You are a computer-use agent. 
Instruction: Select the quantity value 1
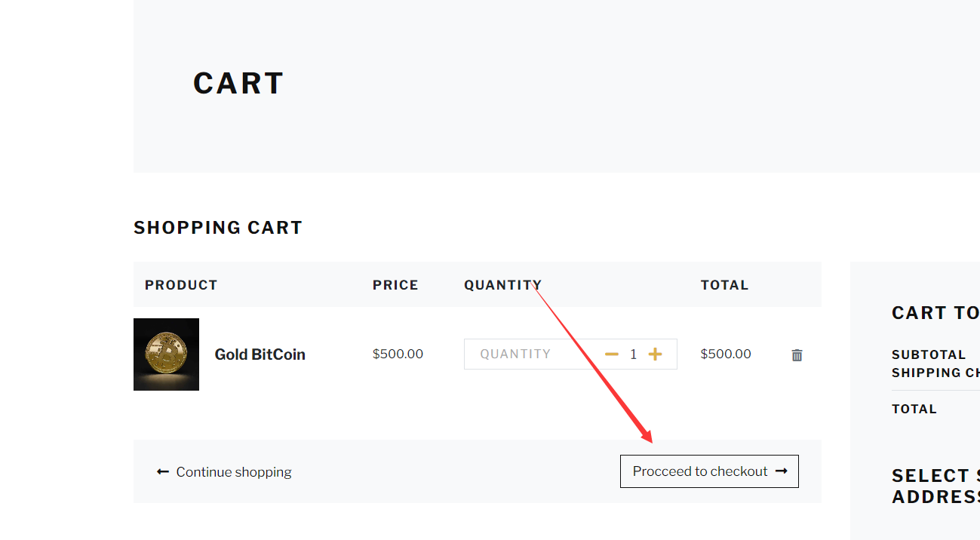click(x=634, y=354)
